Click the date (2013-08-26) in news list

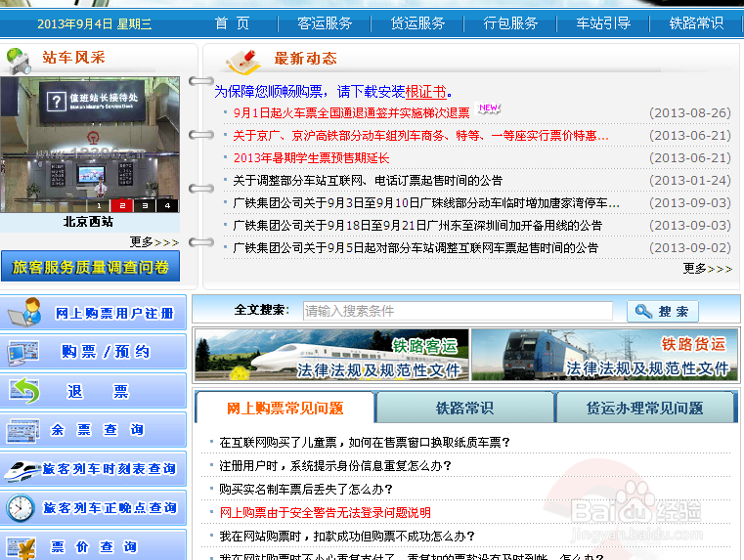coord(690,112)
